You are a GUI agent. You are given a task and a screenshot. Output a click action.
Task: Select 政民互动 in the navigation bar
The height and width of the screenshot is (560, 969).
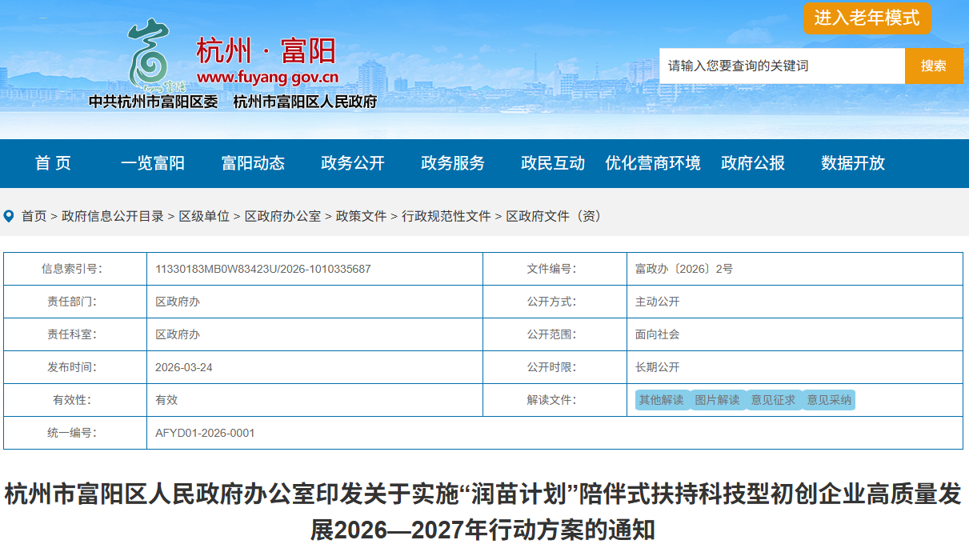553,163
